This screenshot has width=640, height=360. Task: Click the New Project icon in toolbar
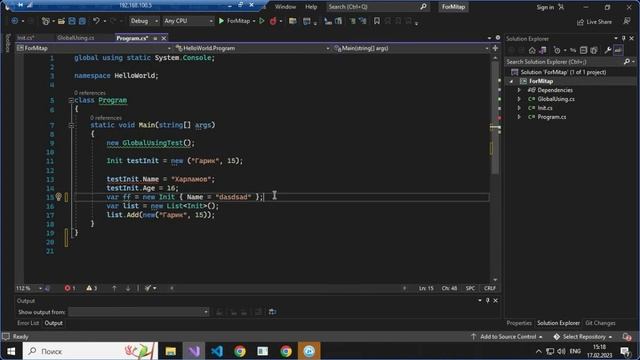coord(45,21)
